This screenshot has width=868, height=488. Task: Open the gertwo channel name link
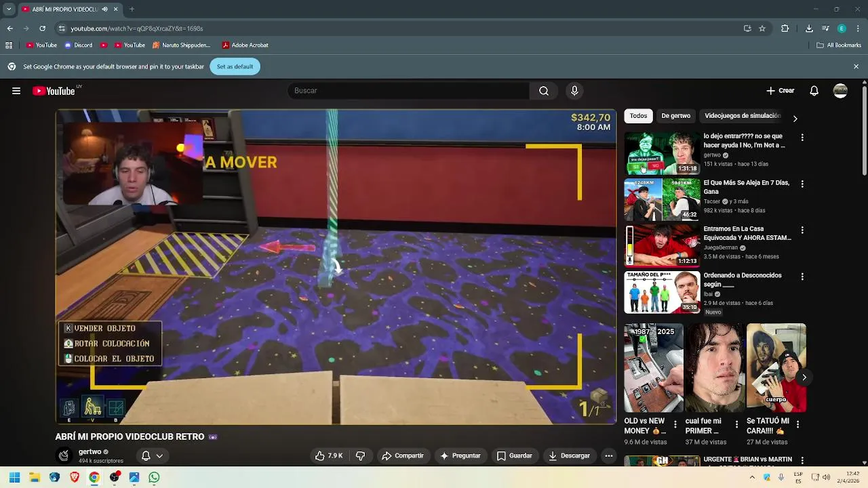click(90, 452)
